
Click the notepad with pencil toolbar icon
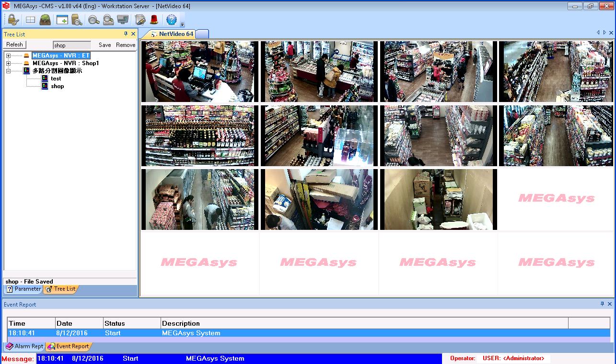click(x=140, y=20)
